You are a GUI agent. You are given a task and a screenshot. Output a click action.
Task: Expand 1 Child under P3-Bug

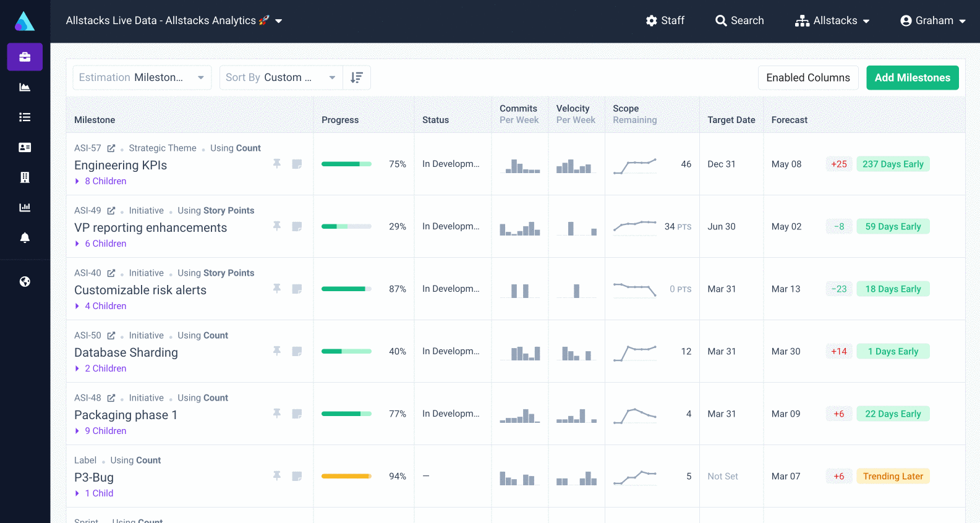click(x=94, y=493)
